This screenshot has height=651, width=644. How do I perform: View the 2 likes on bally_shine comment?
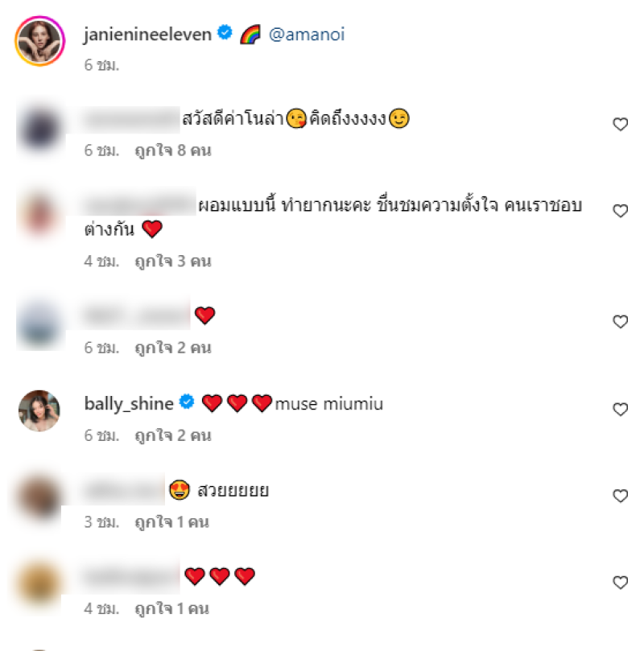pos(173,435)
